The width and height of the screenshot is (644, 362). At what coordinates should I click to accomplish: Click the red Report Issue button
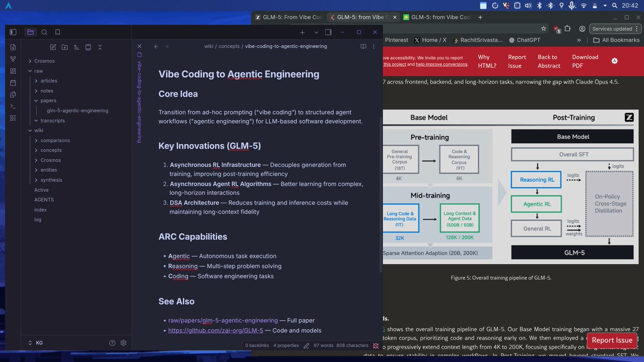(x=612, y=340)
